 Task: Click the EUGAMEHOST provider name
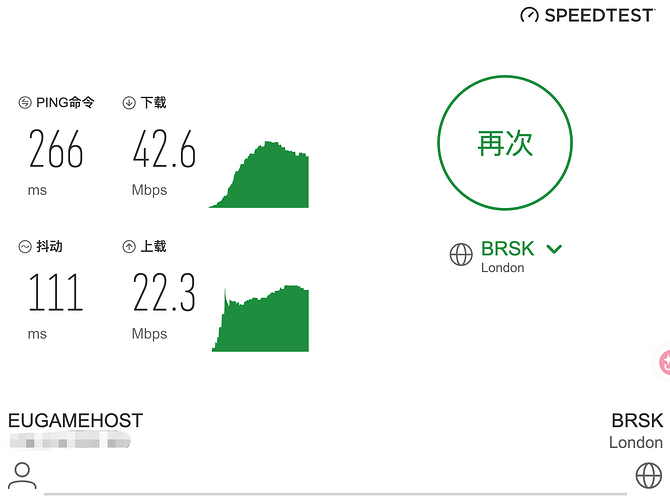coord(75,421)
